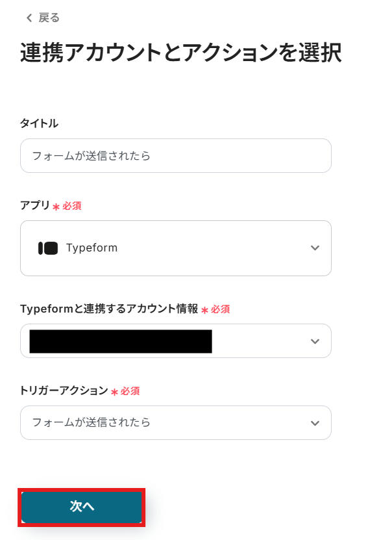
Task: Click the タイトル field label
Action: [39, 123]
